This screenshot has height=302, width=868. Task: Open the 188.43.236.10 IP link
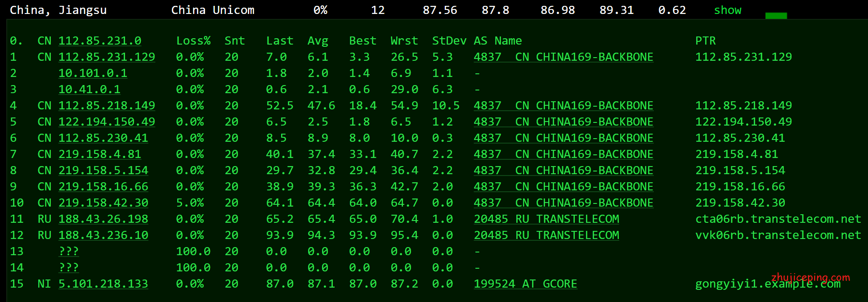click(103, 235)
